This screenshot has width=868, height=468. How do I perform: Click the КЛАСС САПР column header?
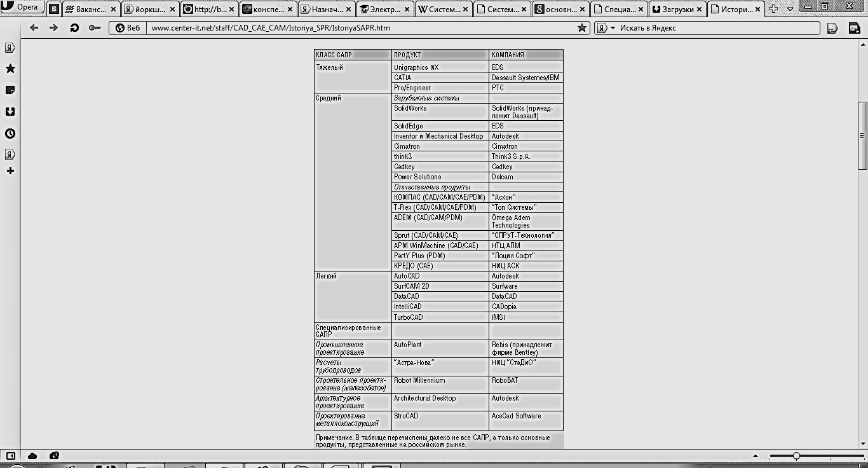tap(353, 55)
